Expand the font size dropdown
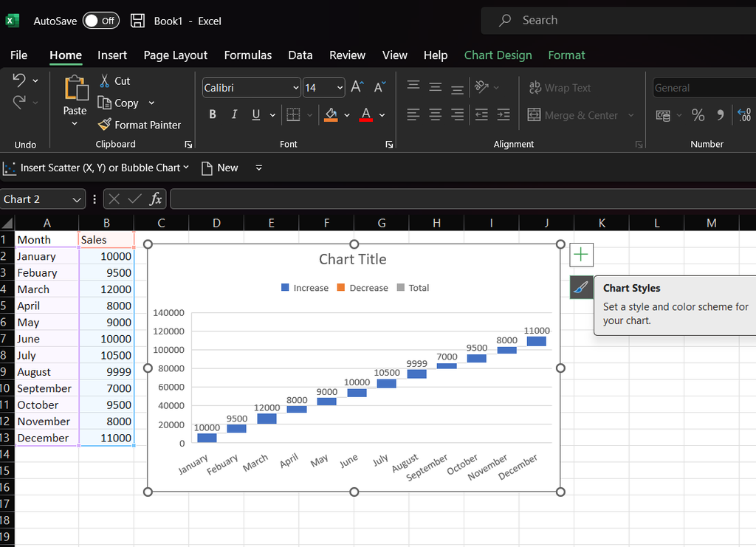The width and height of the screenshot is (756, 547). (340, 88)
